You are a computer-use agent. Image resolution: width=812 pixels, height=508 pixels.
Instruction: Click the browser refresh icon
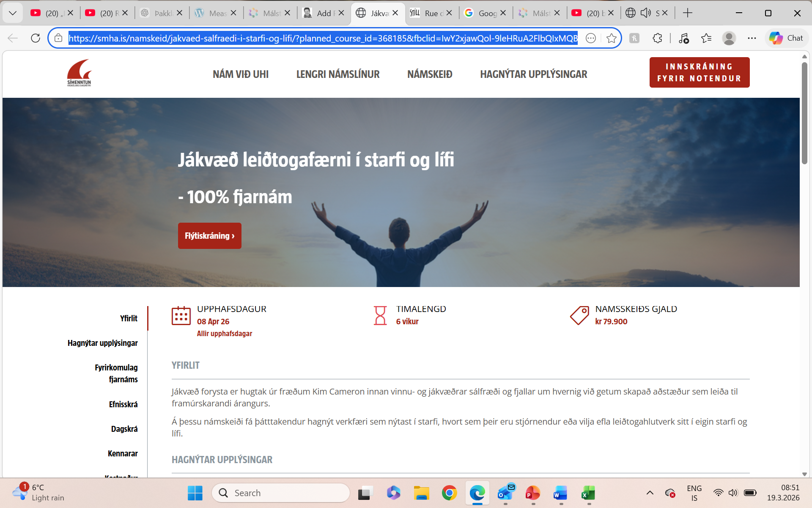[x=36, y=38]
